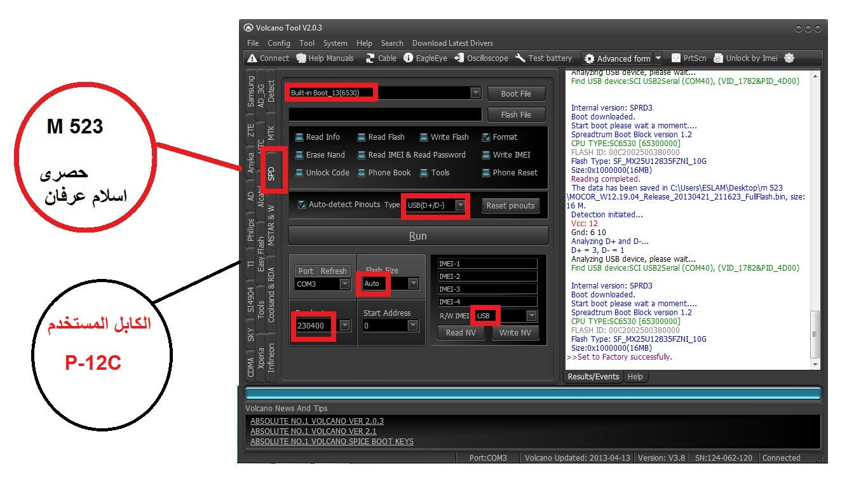Screen dimensions: 868x488
Task: Switch to the Samsung side tab
Action: tap(251, 91)
